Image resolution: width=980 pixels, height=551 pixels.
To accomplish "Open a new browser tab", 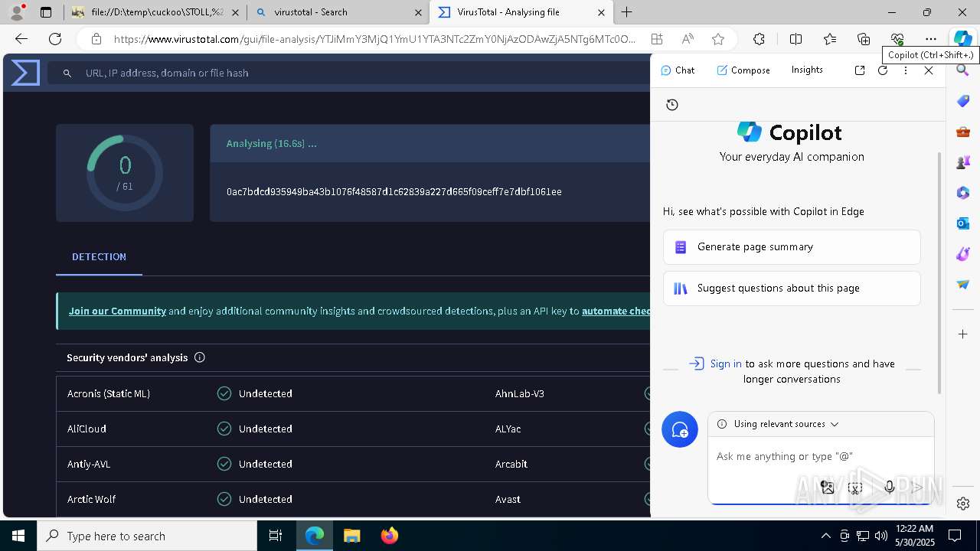I will [626, 12].
